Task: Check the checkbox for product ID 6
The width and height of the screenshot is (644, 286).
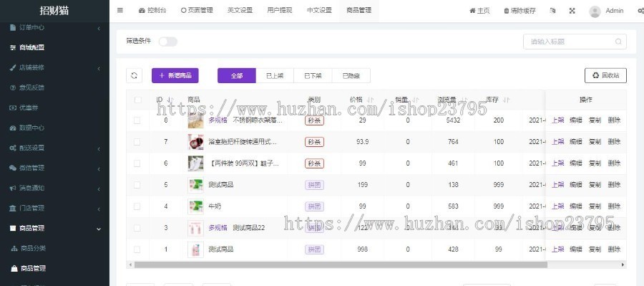Action: [x=137, y=163]
